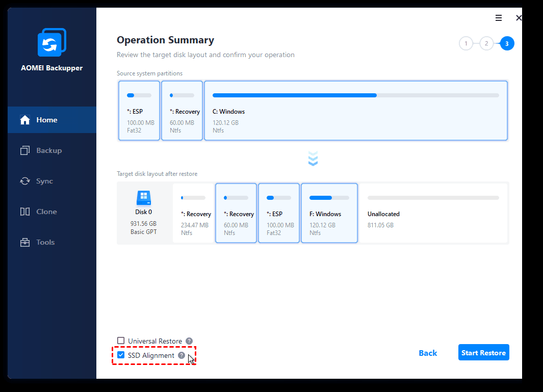Click the Disk 0 drive icon

144,198
